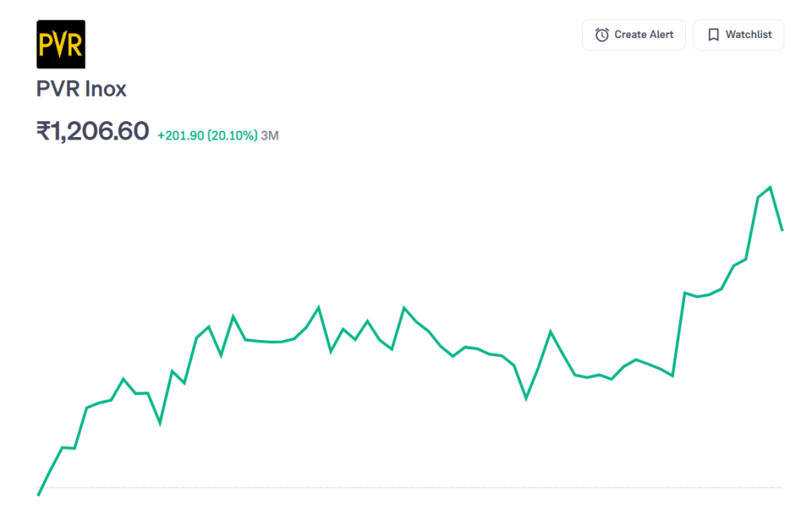This screenshot has width=812, height=505.
Task: Click the bookmark icon in Watchlist
Action: pyautogui.click(x=713, y=35)
